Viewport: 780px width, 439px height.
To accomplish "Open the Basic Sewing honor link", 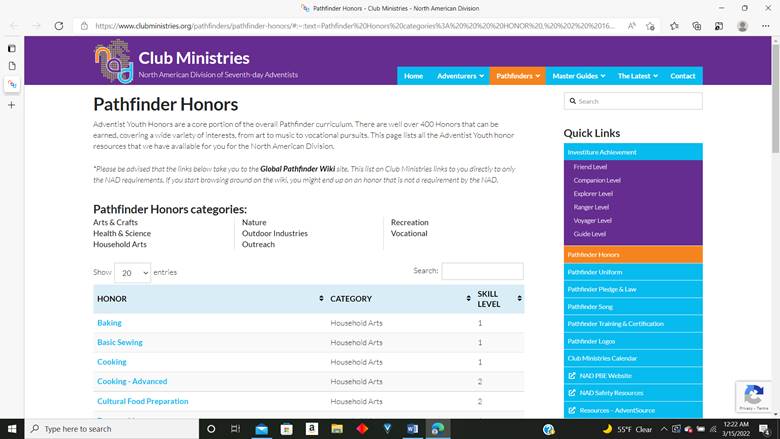I will click(x=120, y=342).
